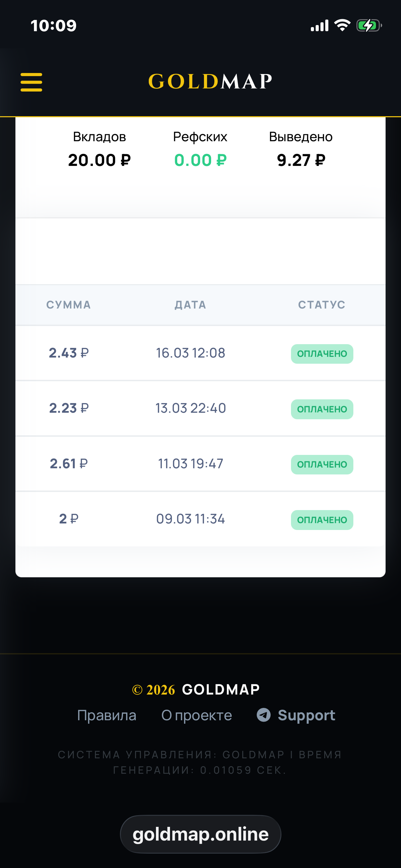Click the Telegram icon beside Support
401x868 pixels.
[x=264, y=715]
